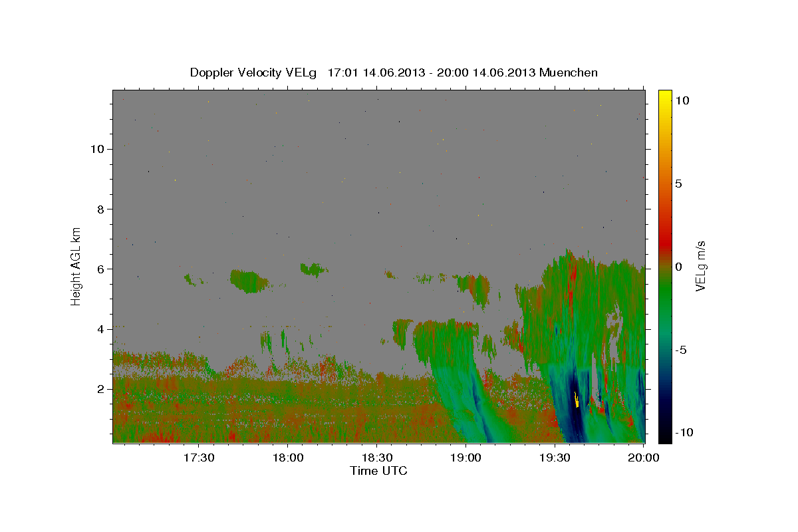The height and width of the screenshot is (532, 798).
Task: Click the green cloud patch at 17:45, 5.5 km
Action: [249, 281]
